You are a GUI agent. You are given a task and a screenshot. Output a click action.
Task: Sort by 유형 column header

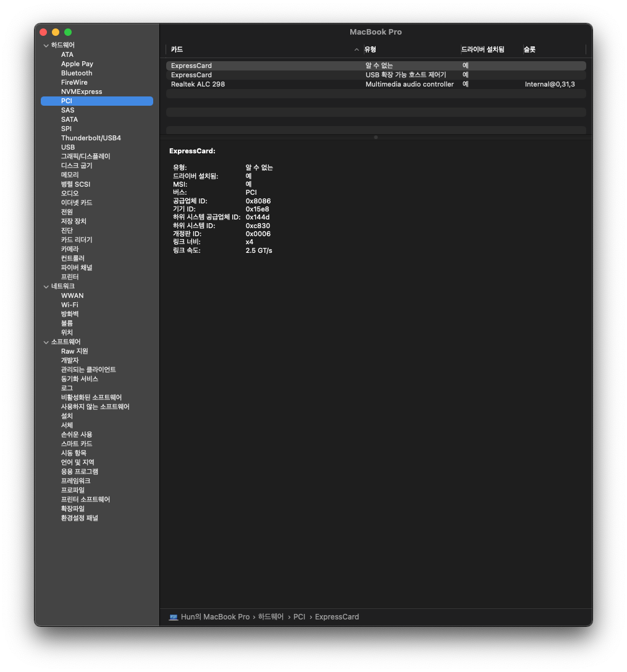(x=370, y=49)
